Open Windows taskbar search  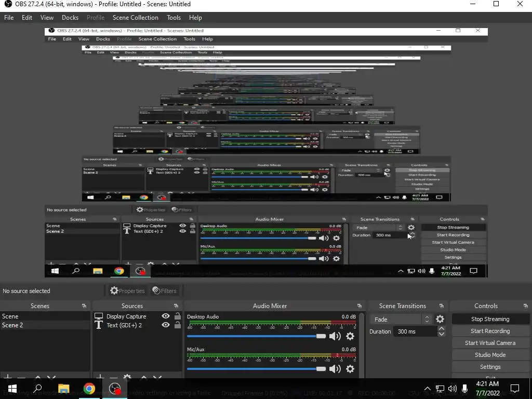coord(37,389)
